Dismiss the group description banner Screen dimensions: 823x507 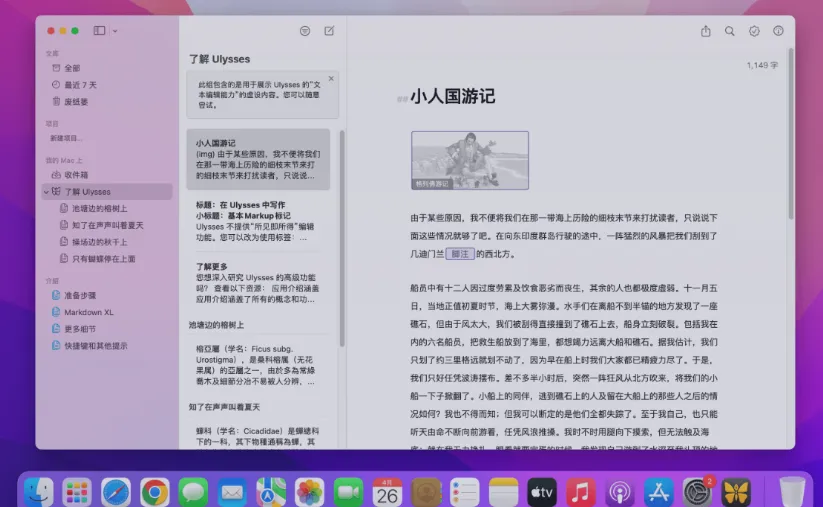[331, 78]
